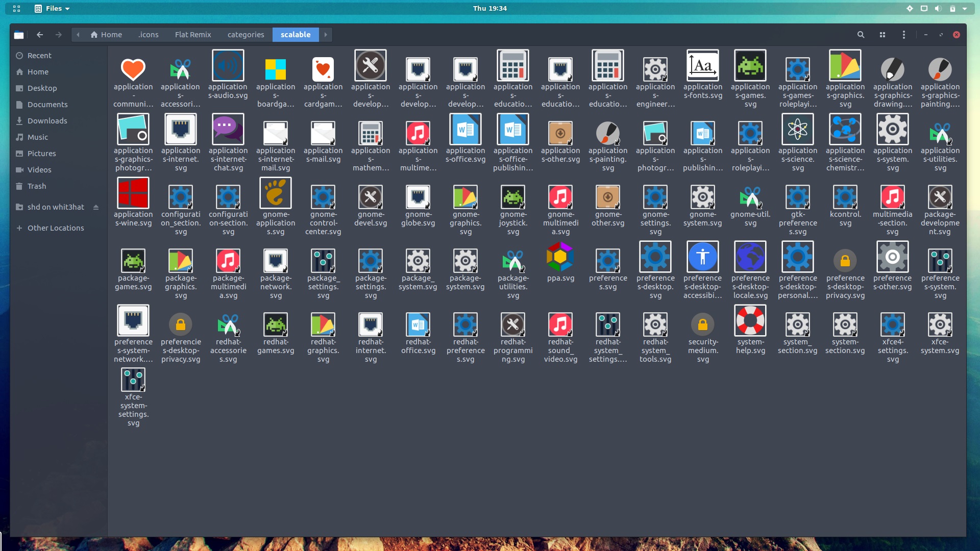Select the kcontrol.svg file
The height and width of the screenshot is (551, 980).
coord(845,197)
